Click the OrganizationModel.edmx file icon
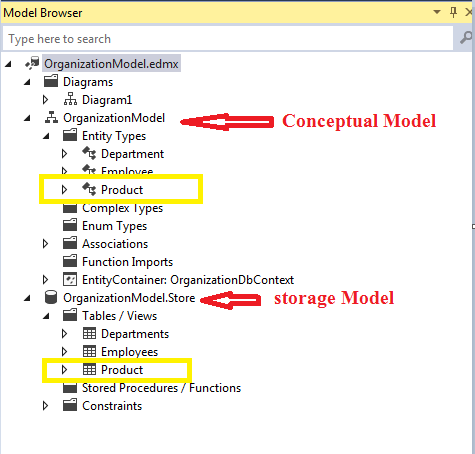The image size is (475, 454). (32, 63)
